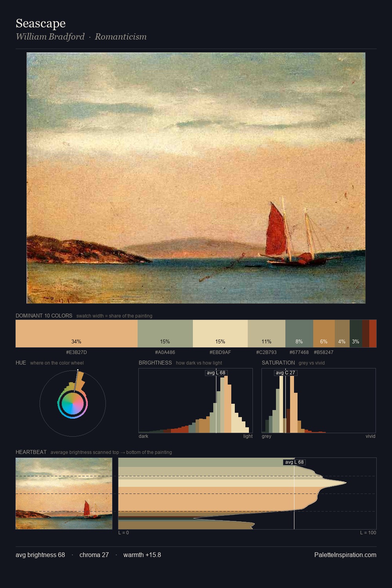Click the DOMINANT 10 COLORS heading
This screenshot has width=392, height=588.
click(x=44, y=316)
